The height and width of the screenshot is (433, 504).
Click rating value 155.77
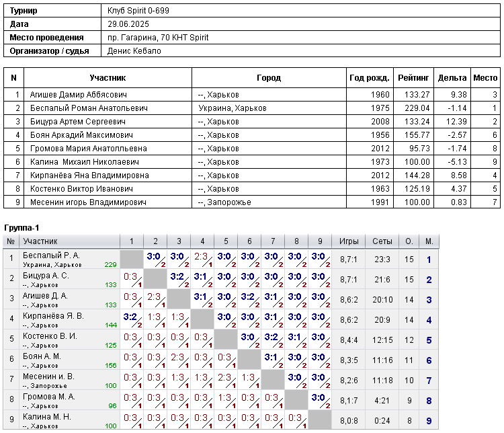coord(417,135)
